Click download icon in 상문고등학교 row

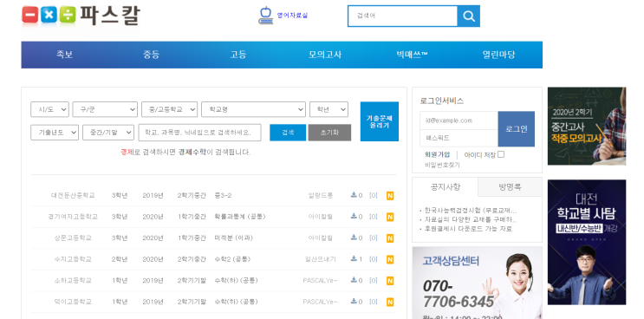[354, 238]
